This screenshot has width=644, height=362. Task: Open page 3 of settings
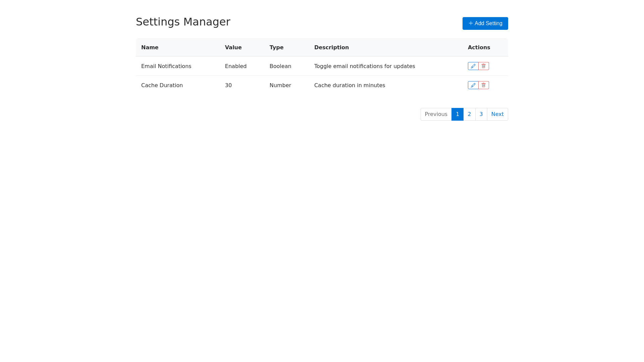tap(481, 114)
